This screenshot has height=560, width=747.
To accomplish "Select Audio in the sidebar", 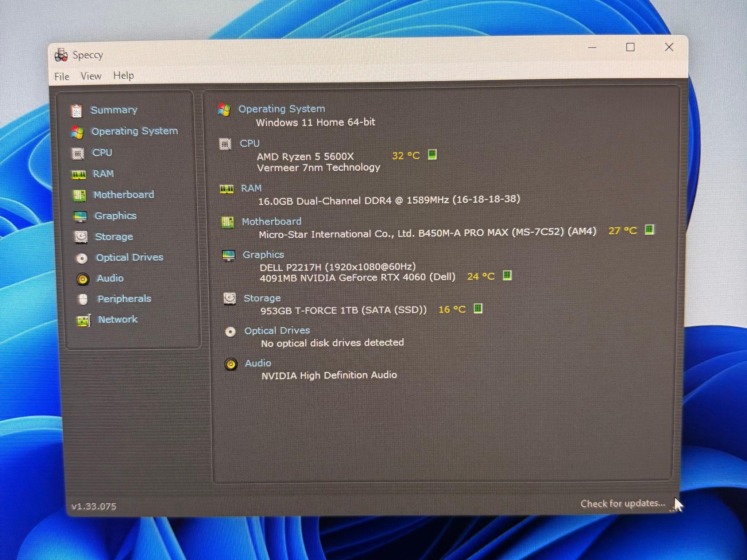I will click(111, 279).
